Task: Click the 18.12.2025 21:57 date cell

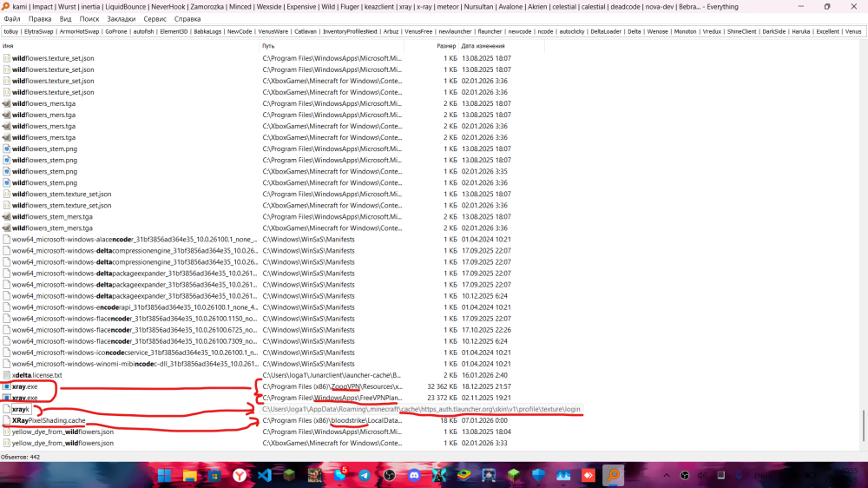Action: [486, 386]
